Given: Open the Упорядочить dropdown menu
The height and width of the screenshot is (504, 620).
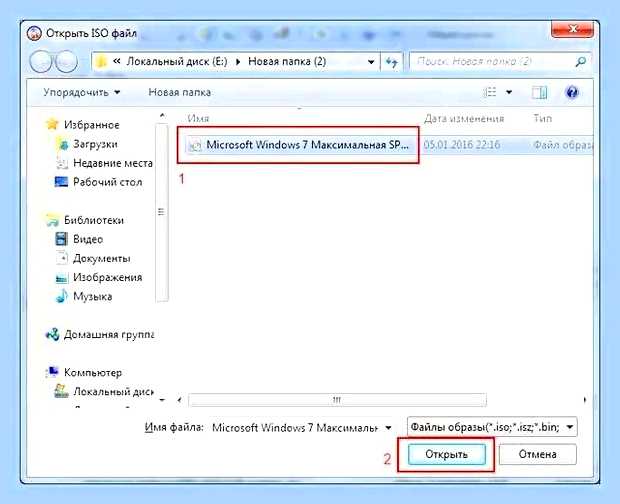Looking at the screenshot, I should pos(82,92).
